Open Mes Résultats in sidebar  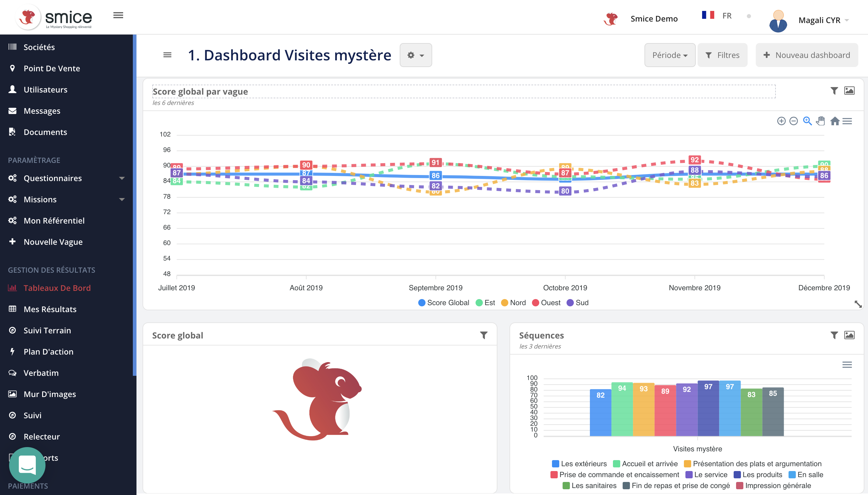50,309
